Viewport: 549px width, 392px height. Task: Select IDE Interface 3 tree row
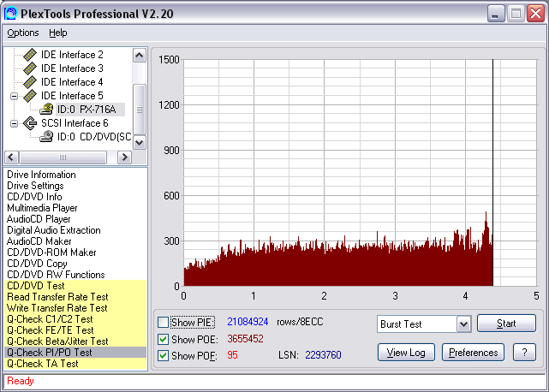pos(72,68)
